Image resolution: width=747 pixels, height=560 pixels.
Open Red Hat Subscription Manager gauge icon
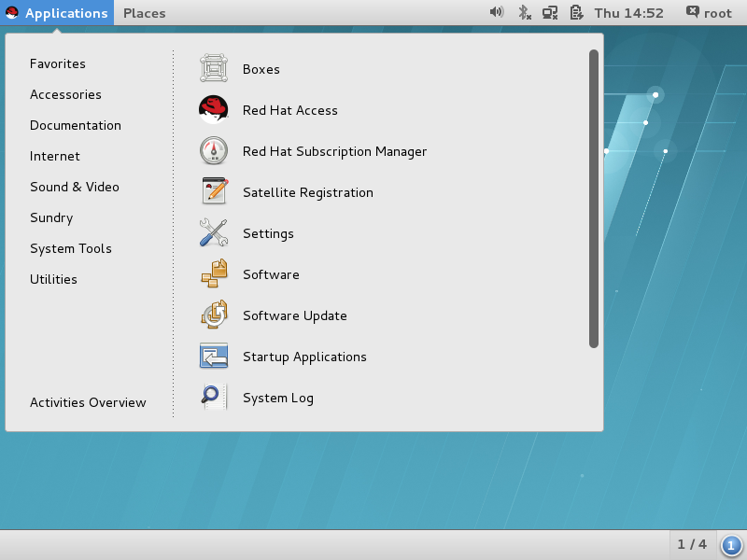[214, 150]
